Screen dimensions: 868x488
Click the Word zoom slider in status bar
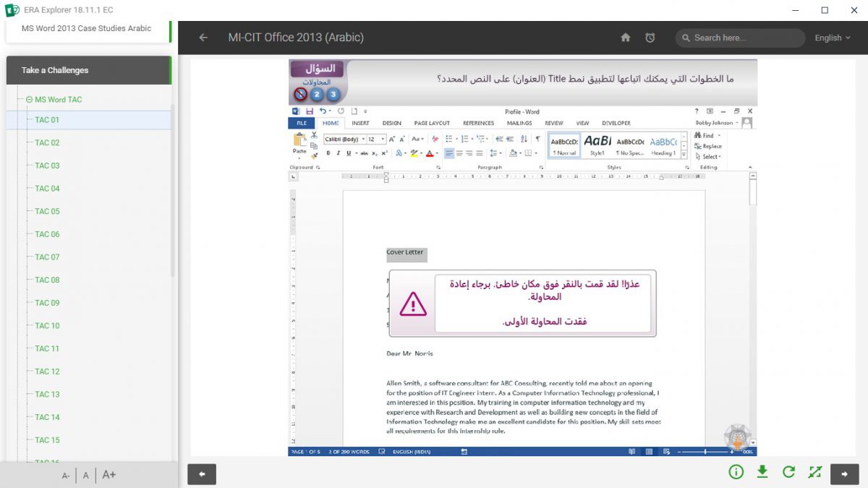click(705, 452)
